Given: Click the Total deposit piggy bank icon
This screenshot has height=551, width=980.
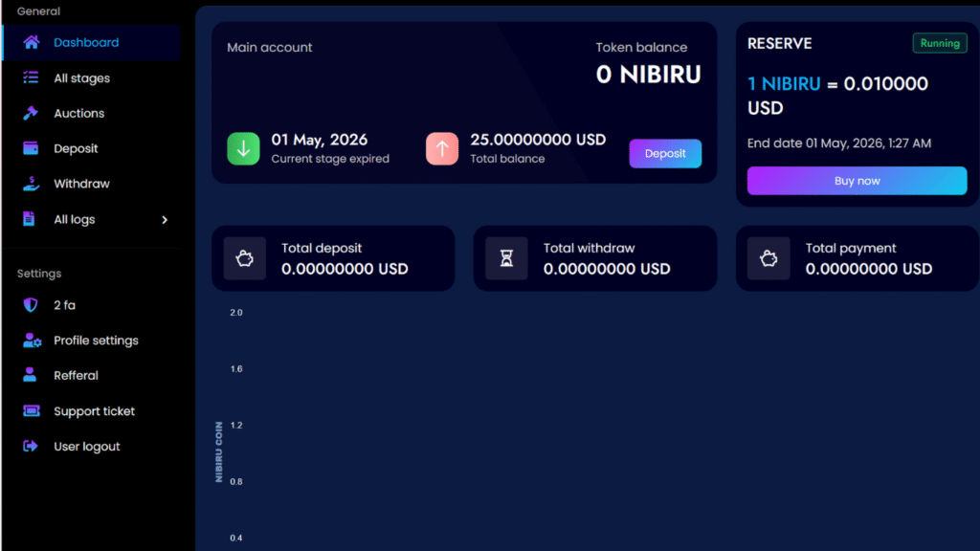Looking at the screenshot, I should pos(244,258).
